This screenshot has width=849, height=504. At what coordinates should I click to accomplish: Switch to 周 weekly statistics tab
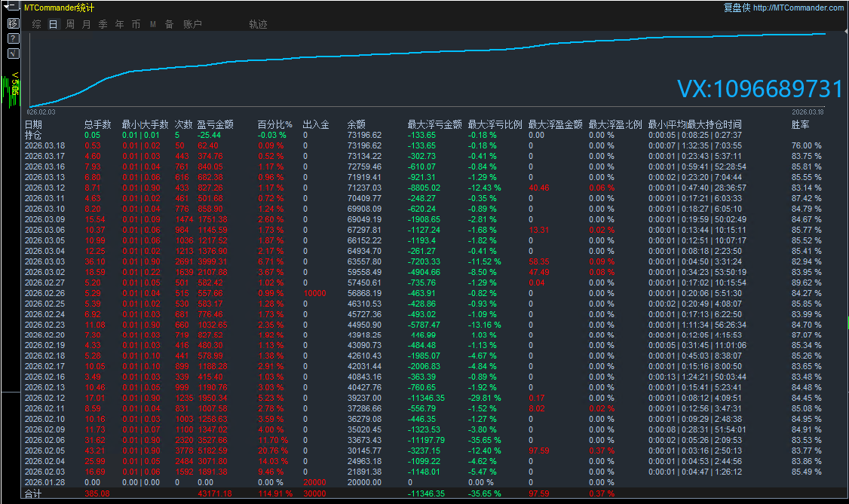70,24
